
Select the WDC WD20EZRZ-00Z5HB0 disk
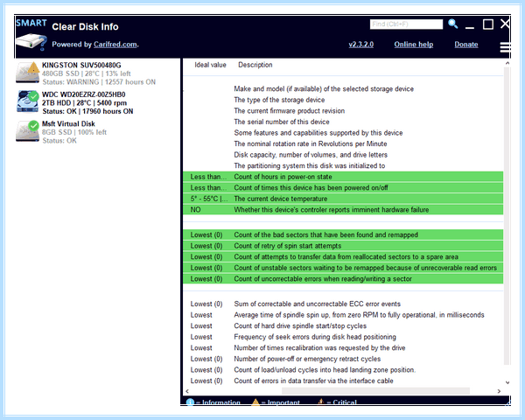tap(97, 102)
